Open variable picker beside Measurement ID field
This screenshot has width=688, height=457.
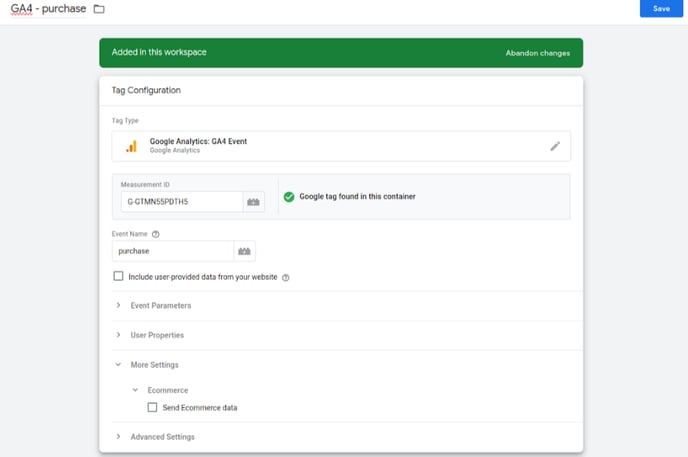(x=254, y=202)
